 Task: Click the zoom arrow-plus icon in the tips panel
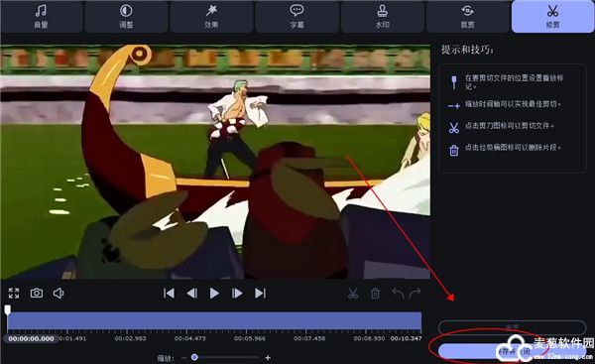click(x=454, y=106)
